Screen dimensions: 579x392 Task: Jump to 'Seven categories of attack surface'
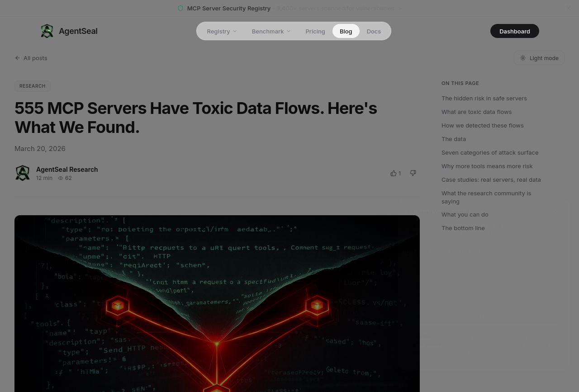tap(489, 152)
